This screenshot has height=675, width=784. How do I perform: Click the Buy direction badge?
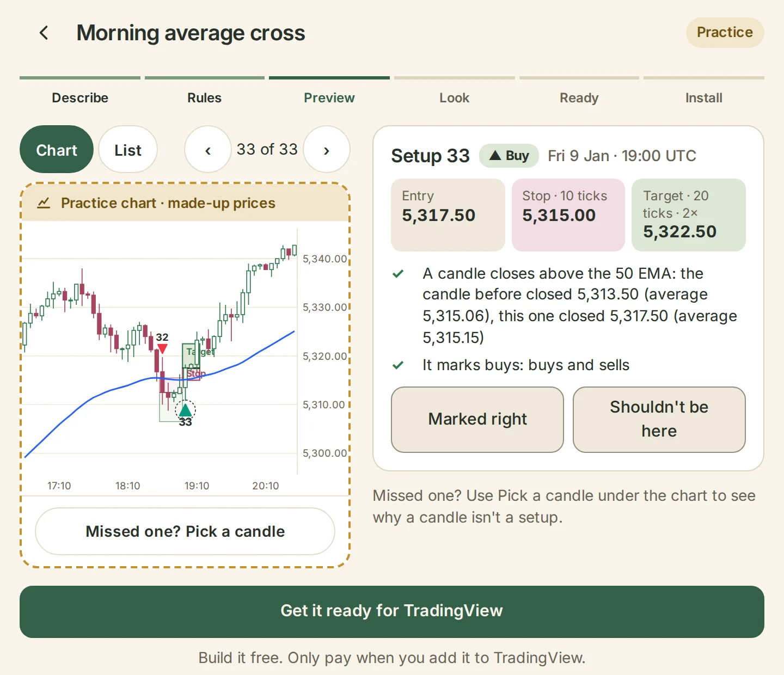[x=509, y=156]
